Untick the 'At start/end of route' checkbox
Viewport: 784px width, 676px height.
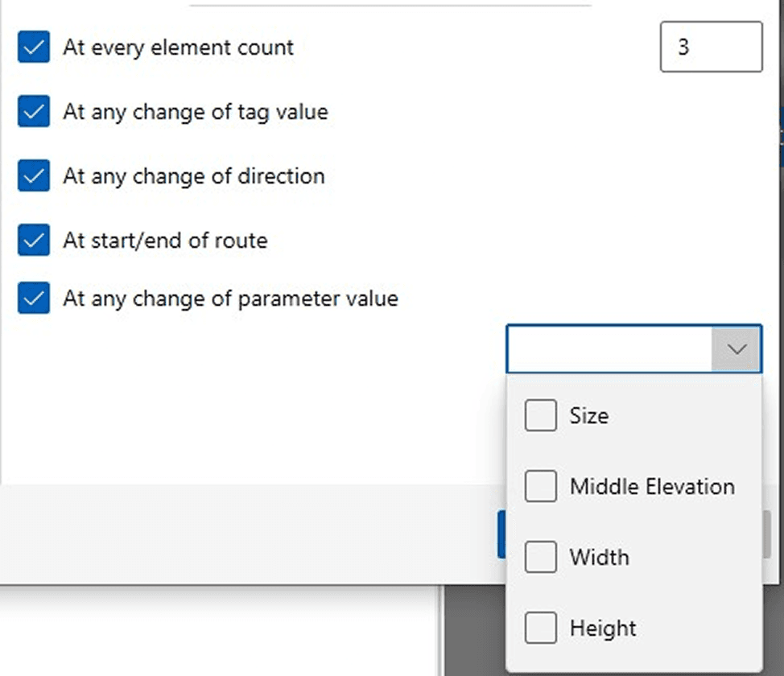(34, 241)
